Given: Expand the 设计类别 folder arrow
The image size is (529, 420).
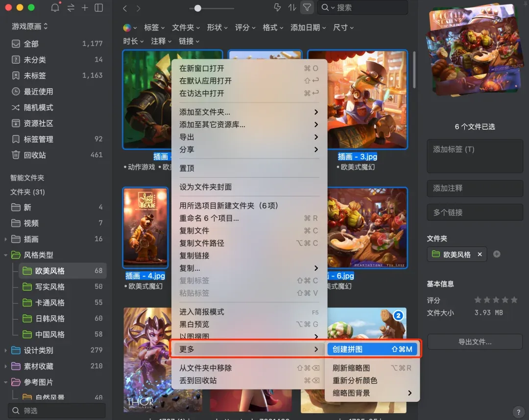Looking at the screenshot, I should pos(5,350).
